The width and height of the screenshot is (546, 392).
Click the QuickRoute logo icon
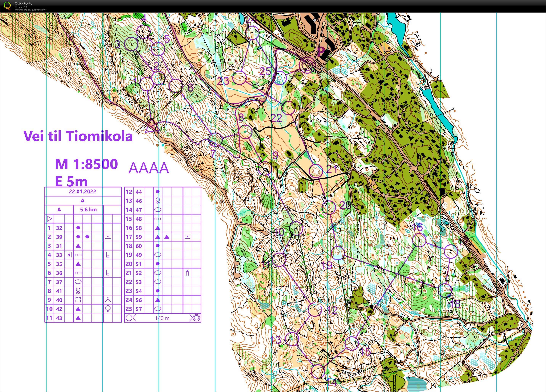[x=7, y=6]
